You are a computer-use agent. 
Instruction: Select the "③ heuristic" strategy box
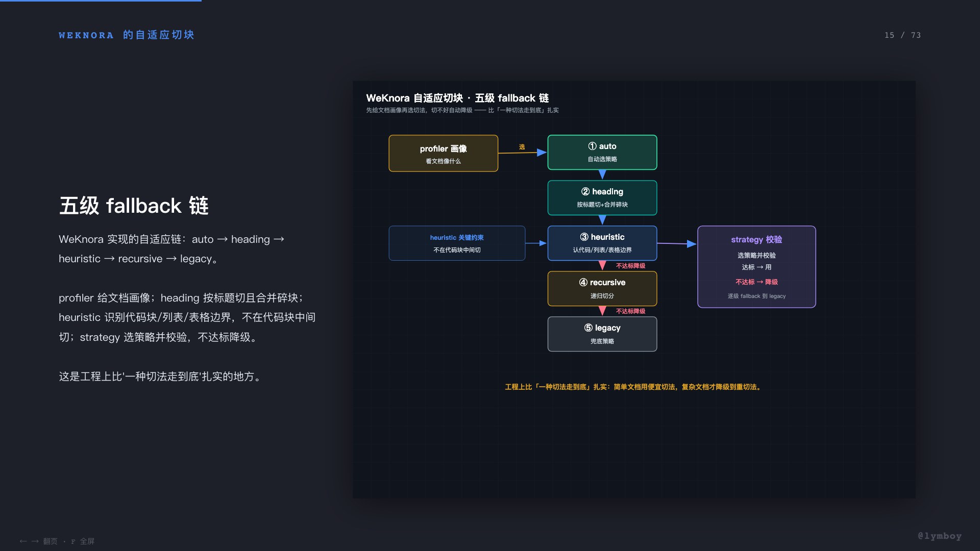602,243
